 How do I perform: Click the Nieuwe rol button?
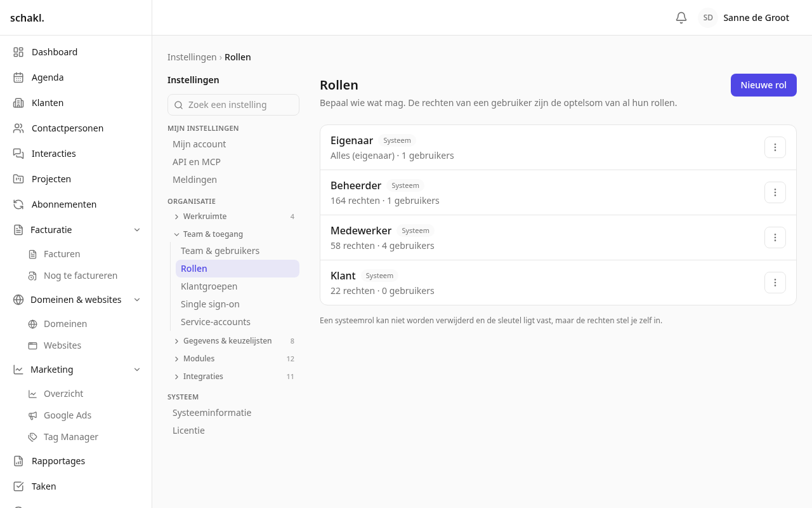[764, 85]
